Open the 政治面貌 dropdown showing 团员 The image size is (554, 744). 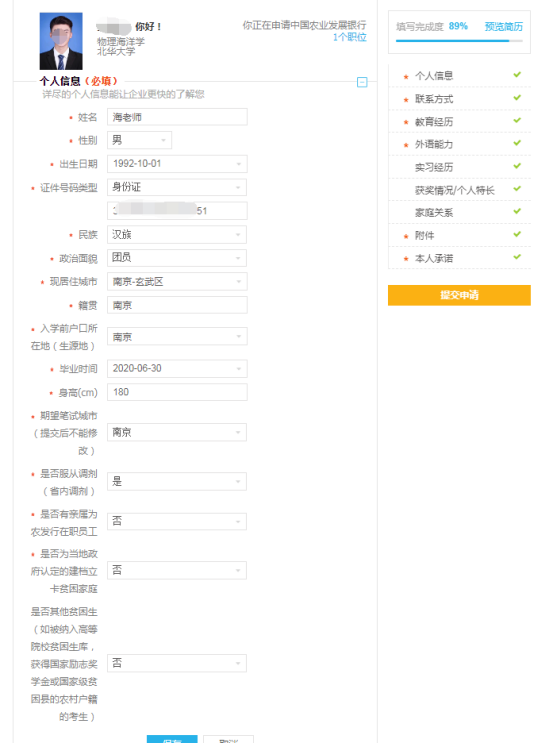point(177,258)
